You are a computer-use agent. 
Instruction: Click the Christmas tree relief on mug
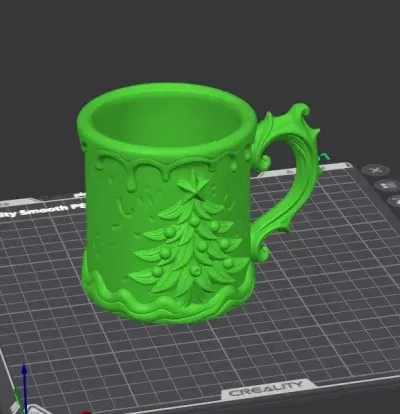188,242
